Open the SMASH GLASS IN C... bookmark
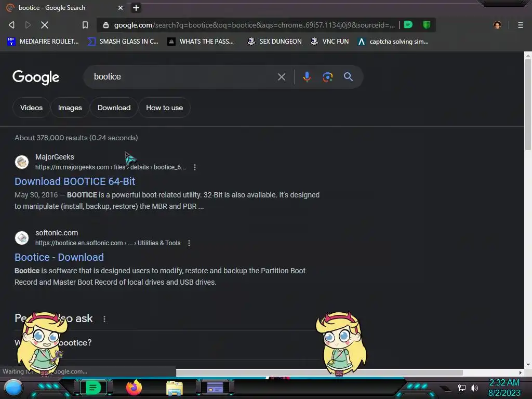Image resolution: width=532 pixels, height=399 pixels. (x=123, y=42)
